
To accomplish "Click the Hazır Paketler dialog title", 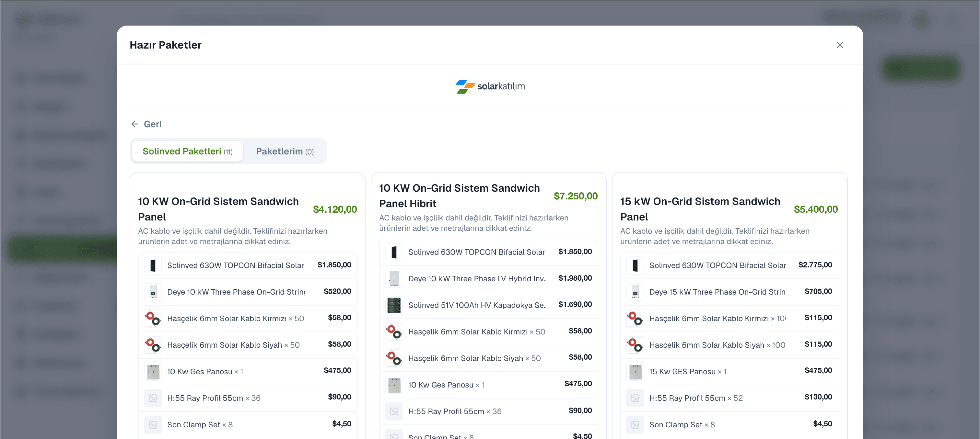I will tap(166, 45).
